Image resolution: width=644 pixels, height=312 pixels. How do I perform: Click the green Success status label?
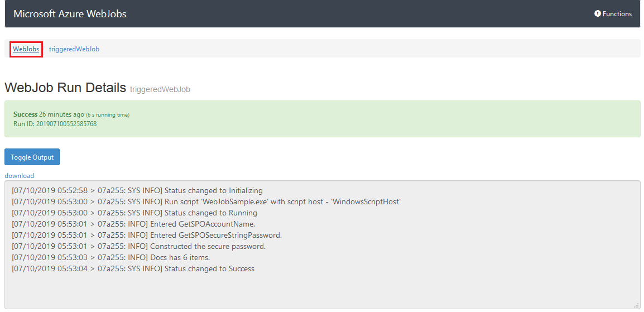(x=26, y=114)
